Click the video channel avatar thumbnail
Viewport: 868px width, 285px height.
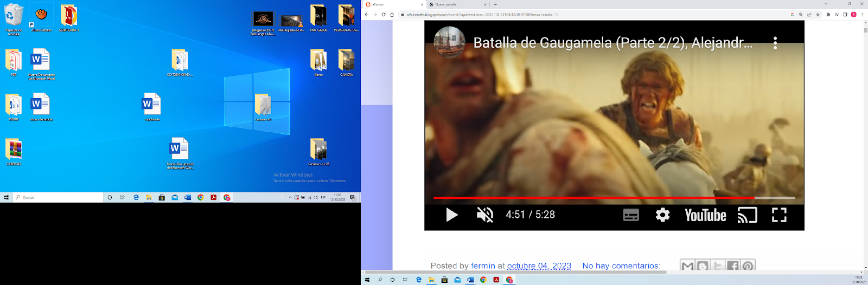pyautogui.click(x=449, y=42)
